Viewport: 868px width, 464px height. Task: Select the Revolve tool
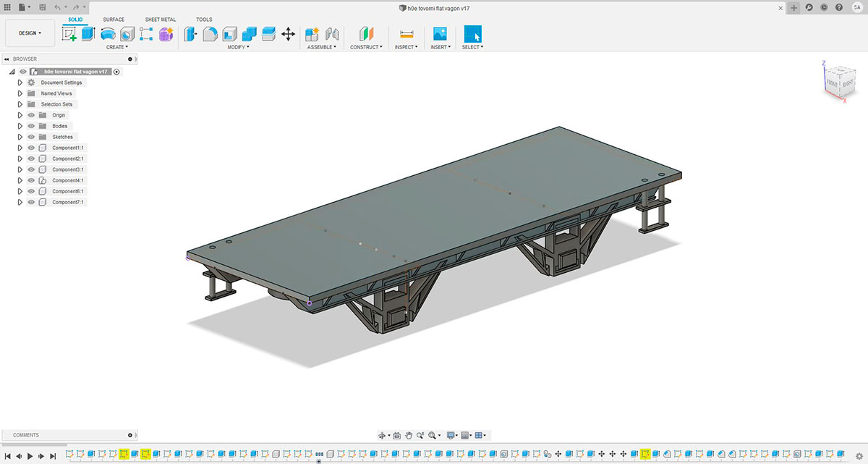click(x=108, y=33)
